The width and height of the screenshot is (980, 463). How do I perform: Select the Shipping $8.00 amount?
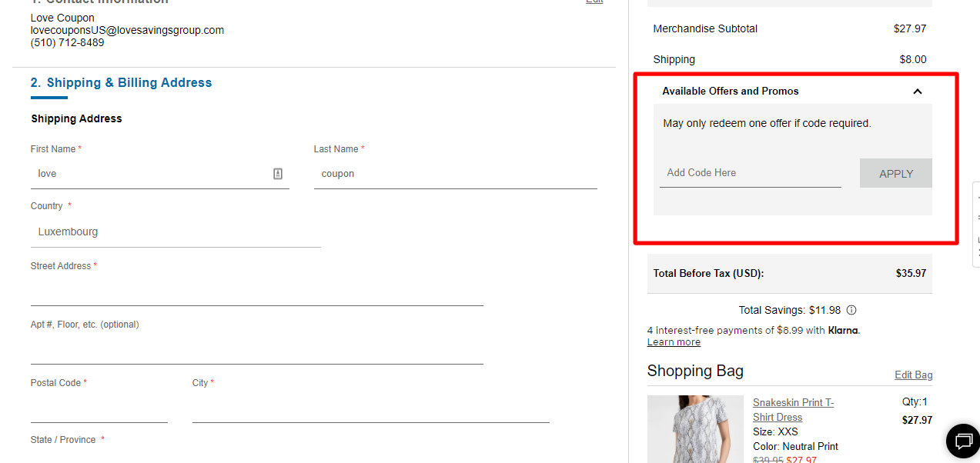pos(913,59)
